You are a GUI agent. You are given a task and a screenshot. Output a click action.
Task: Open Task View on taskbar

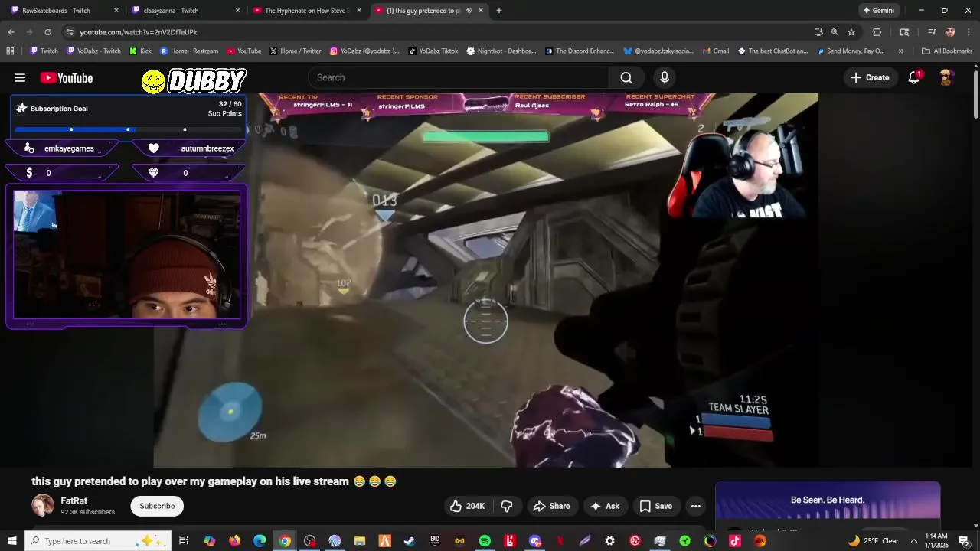184,541
